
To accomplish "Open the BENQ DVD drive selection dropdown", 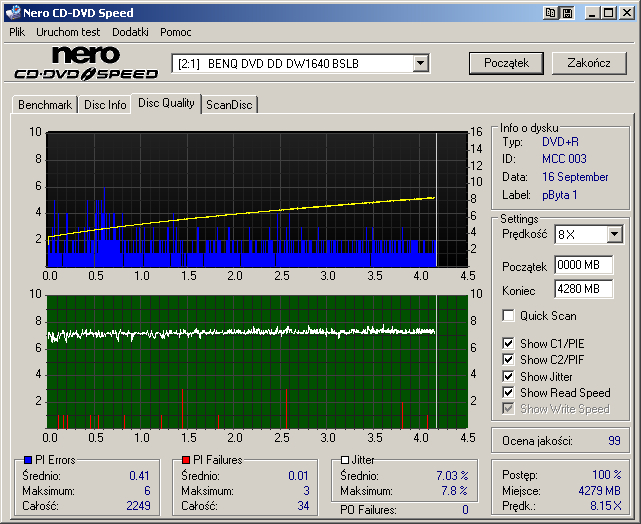I will [420, 64].
